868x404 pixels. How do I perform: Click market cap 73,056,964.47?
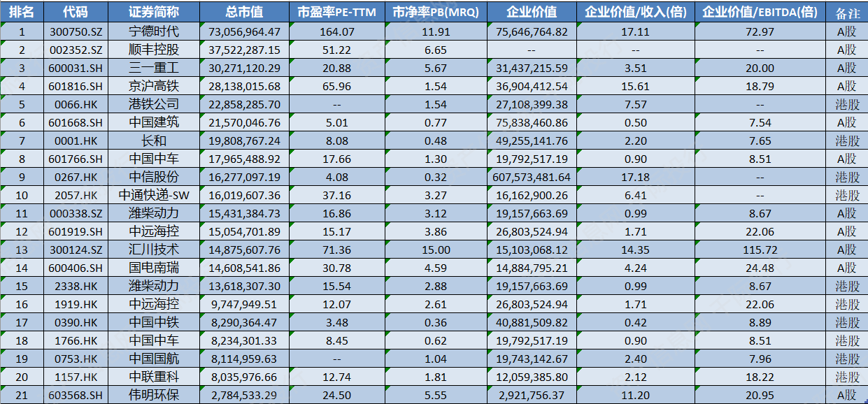244,31
